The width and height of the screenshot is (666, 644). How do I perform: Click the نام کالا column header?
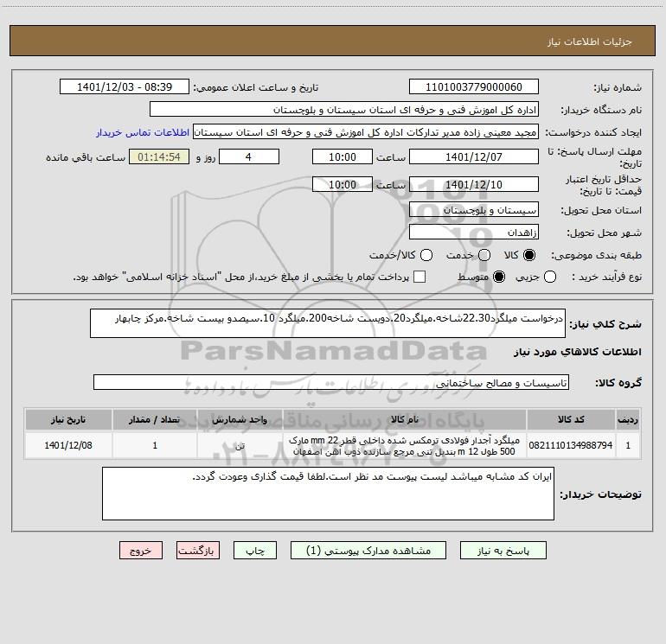pos(405,419)
